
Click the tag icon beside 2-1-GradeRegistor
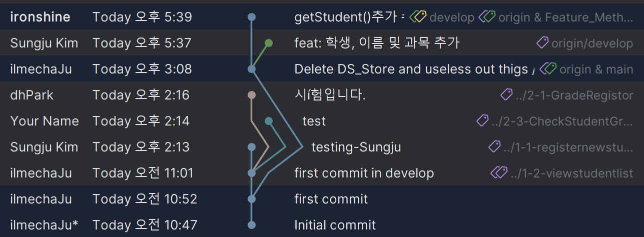[506, 95]
